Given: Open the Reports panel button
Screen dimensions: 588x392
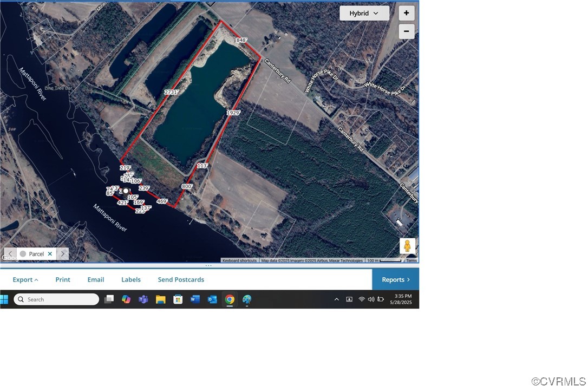Looking at the screenshot, I should tap(395, 280).
